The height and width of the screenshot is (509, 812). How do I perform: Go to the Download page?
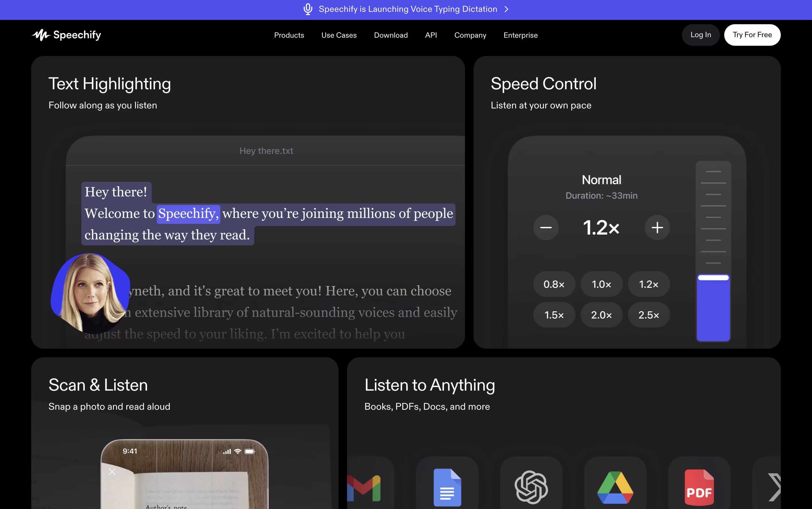pyautogui.click(x=391, y=35)
